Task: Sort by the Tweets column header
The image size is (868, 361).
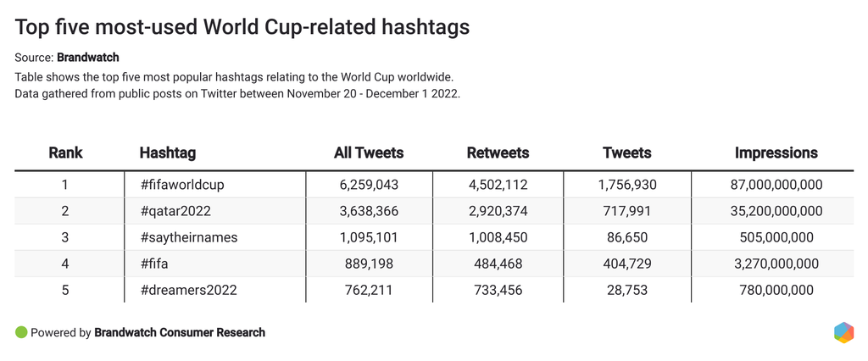Action: [626, 153]
